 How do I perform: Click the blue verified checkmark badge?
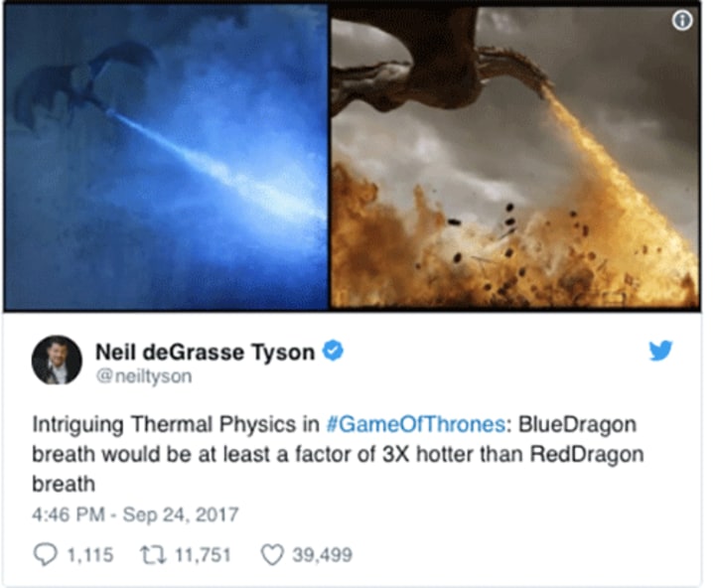(x=333, y=351)
